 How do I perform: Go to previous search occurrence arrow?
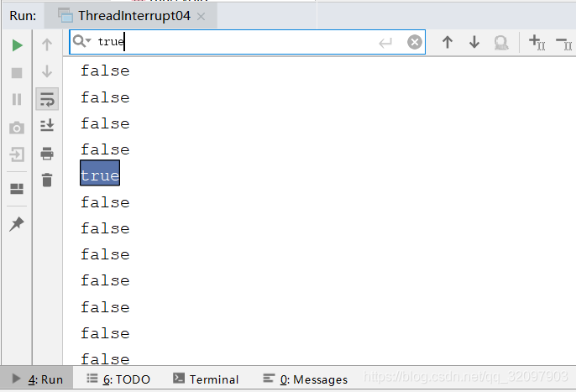[x=448, y=42]
